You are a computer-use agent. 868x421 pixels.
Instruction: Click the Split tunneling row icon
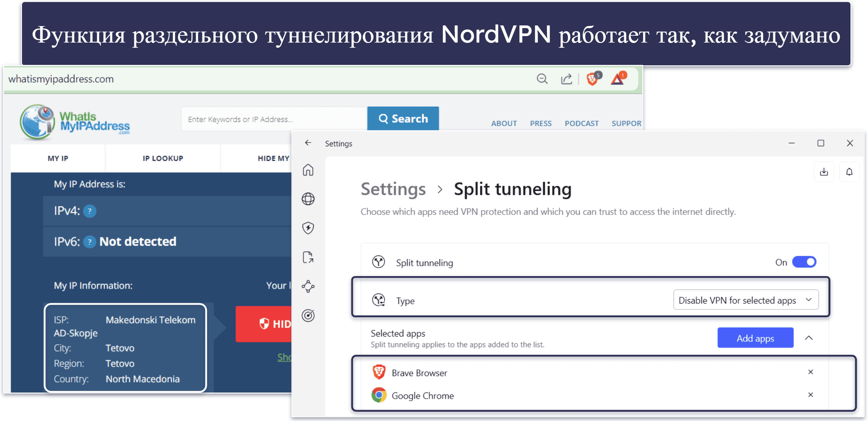(379, 262)
